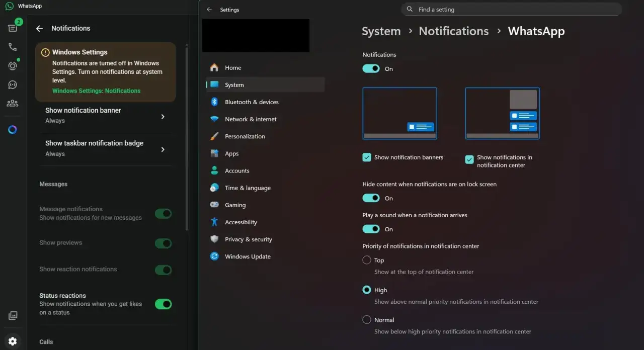Click the Windows Update sync icon

(214, 256)
